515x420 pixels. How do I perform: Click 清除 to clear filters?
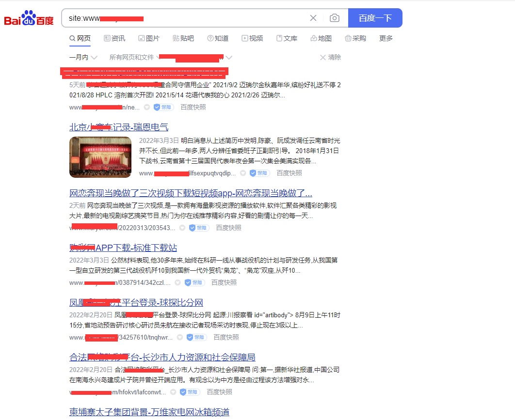coord(330,58)
